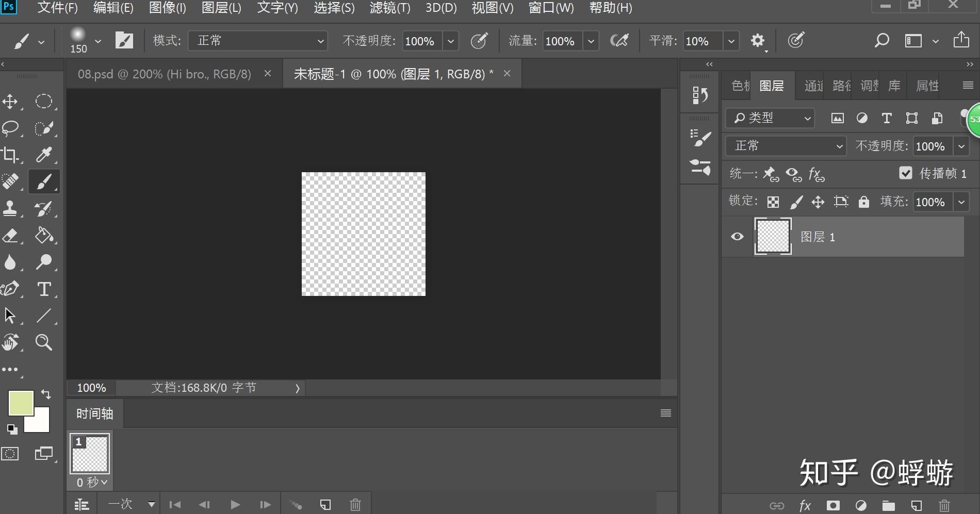The width and height of the screenshot is (980, 514).
Task: Expand the layer blend mode 正常 dropdown
Action: (x=786, y=146)
